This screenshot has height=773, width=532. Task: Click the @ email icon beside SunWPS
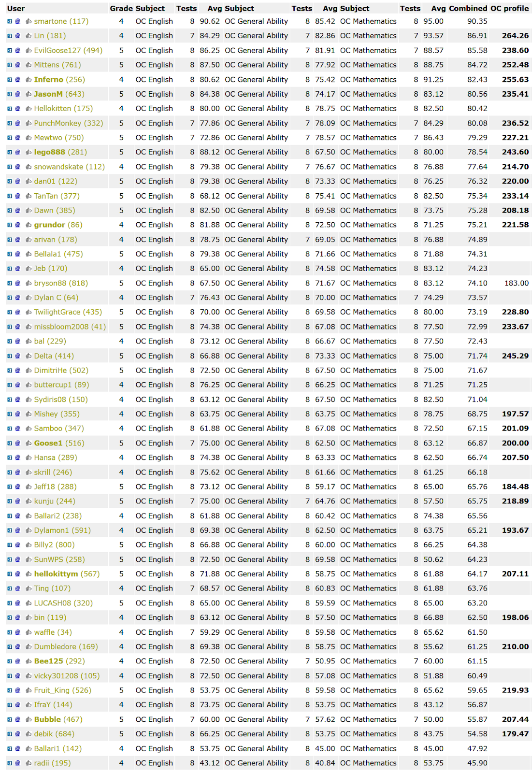pos(17,559)
